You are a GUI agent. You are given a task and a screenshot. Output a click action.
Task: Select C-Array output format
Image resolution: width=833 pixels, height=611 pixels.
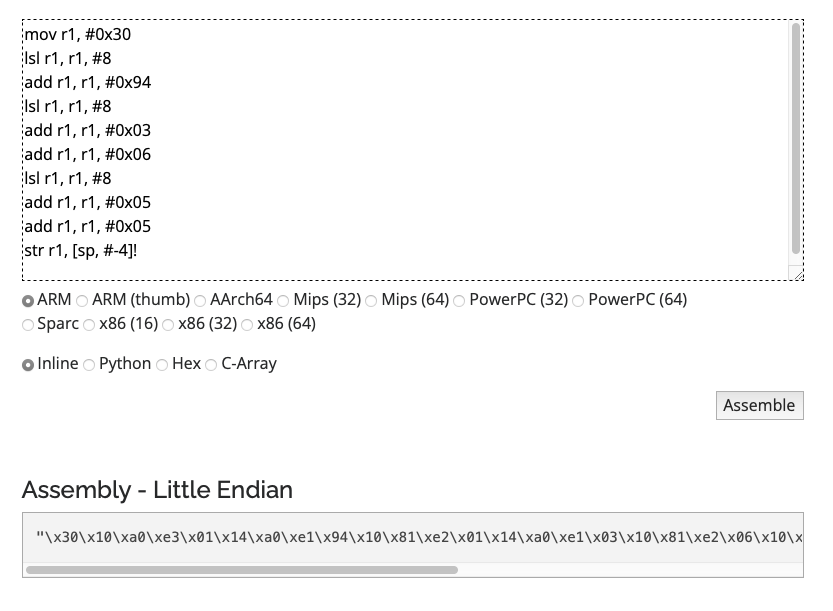click(x=212, y=365)
